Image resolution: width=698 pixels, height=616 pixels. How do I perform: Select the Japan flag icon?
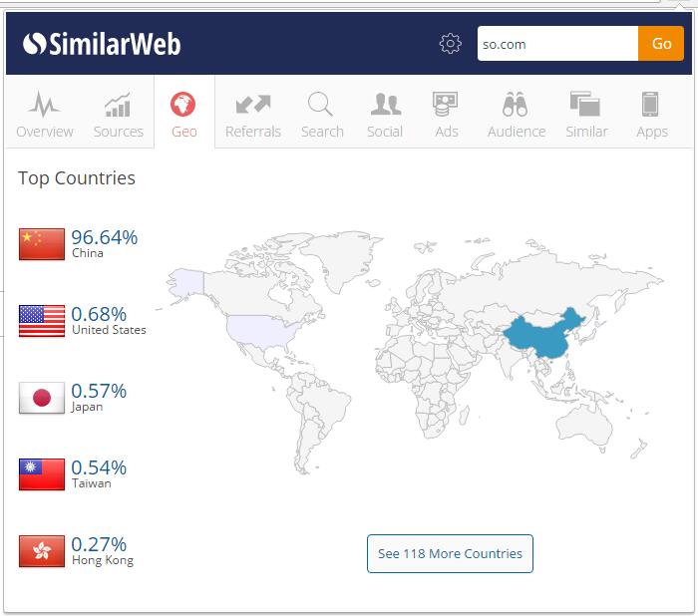point(42,398)
